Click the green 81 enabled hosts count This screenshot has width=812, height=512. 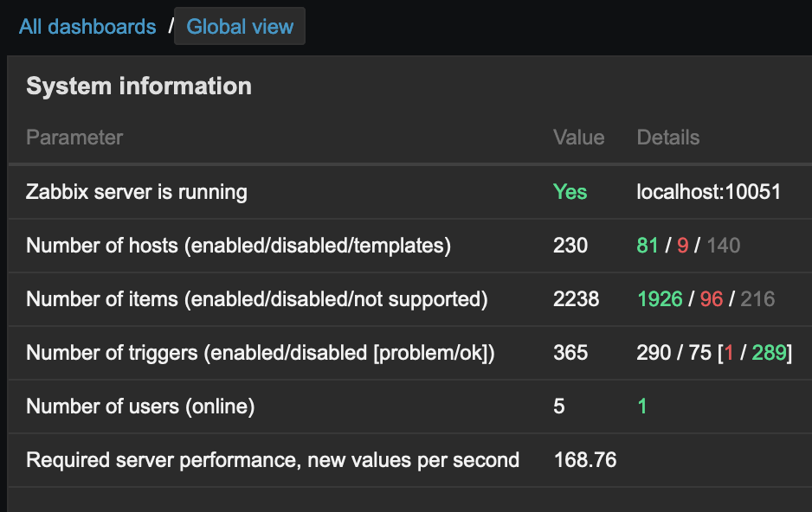click(648, 246)
